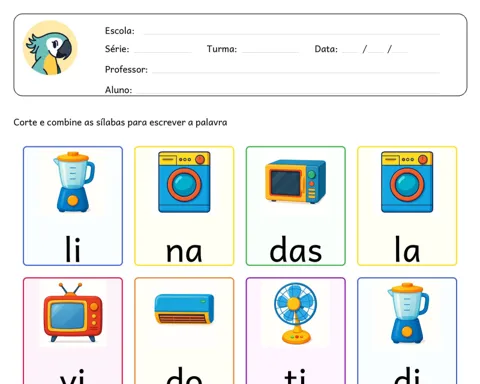
Task: Select the 'na' syllable text
Action: (184, 252)
